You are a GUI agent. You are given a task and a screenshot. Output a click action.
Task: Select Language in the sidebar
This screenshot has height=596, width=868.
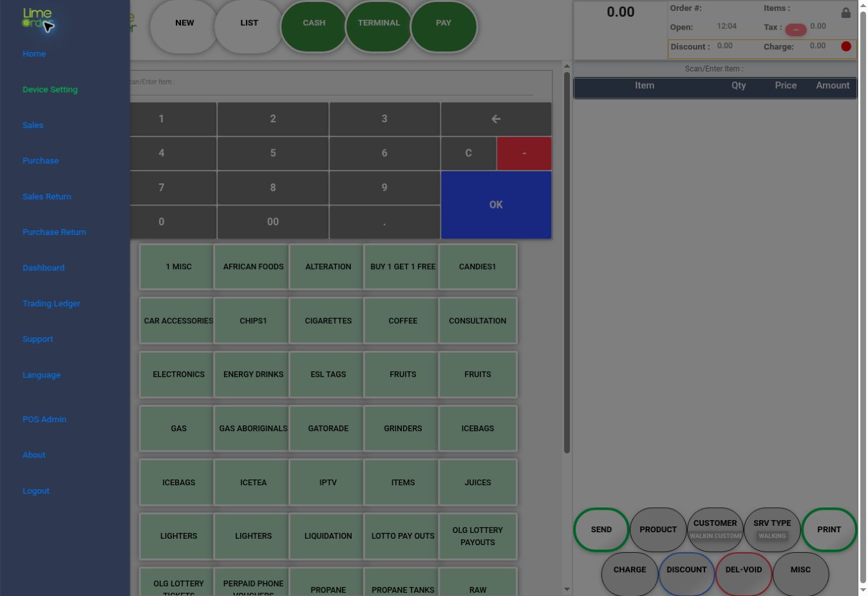click(x=42, y=375)
